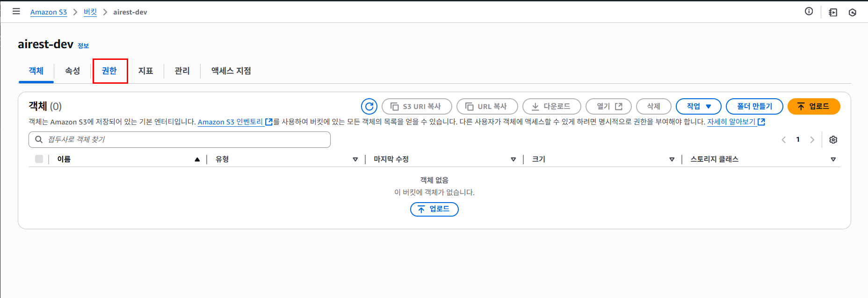Expand the 작업 actions dropdown
This screenshot has width=868, height=298.
pyautogui.click(x=699, y=106)
